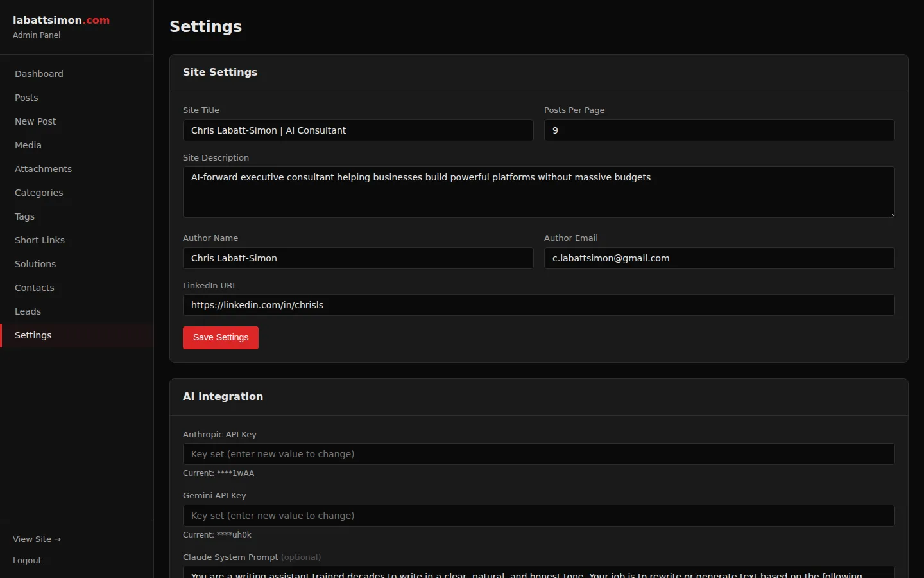The height and width of the screenshot is (578, 924).
Task: Open the New Post page
Action: [x=35, y=121]
